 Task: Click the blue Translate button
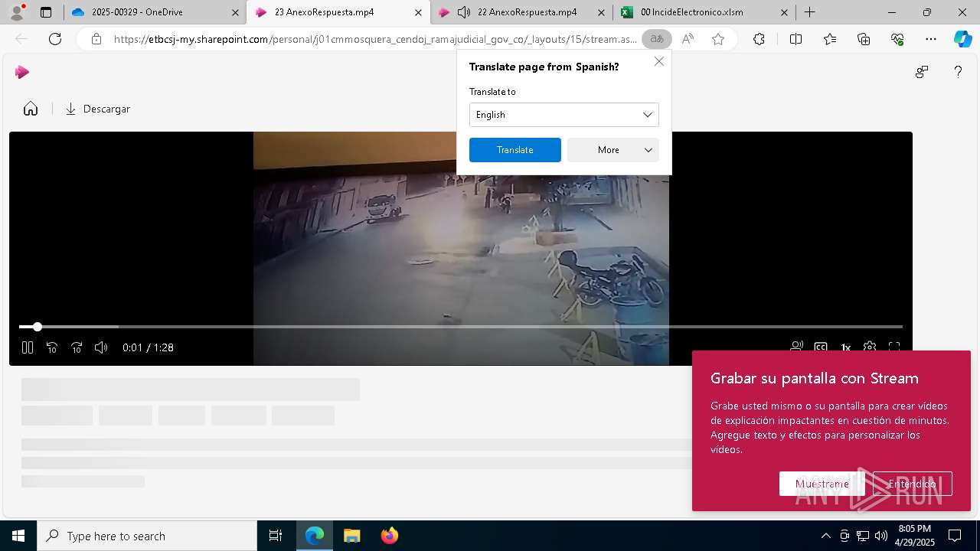pos(514,150)
